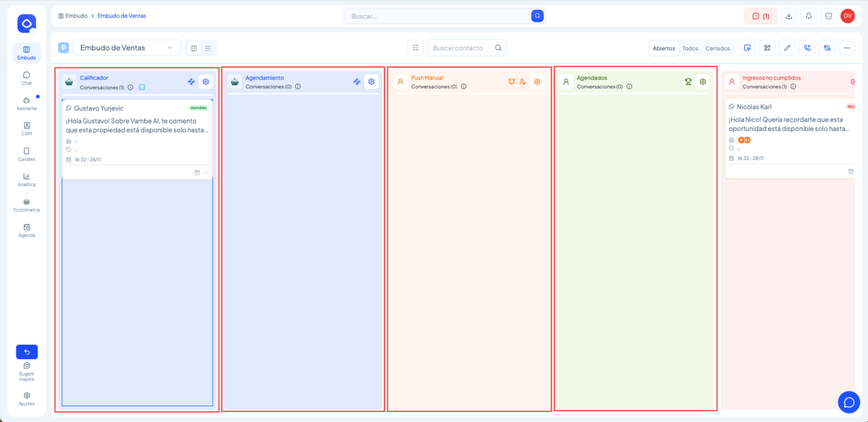Screen dimensions: 868x422
Task: Click the trophy icon in Agendados column
Action: click(688, 82)
